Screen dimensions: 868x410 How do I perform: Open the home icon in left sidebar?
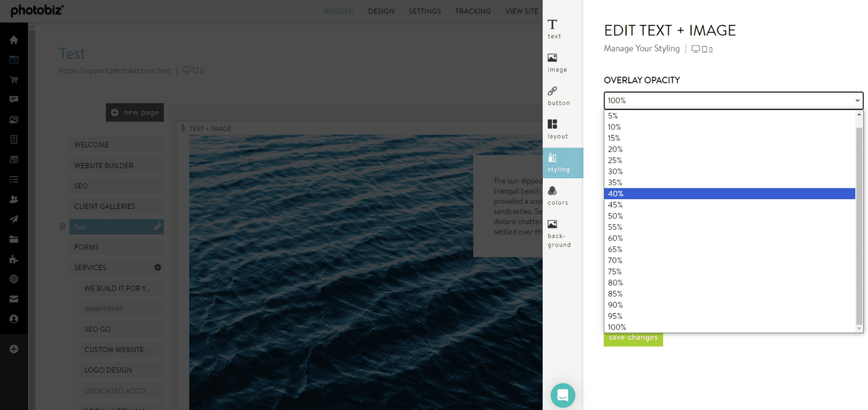point(14,40)
